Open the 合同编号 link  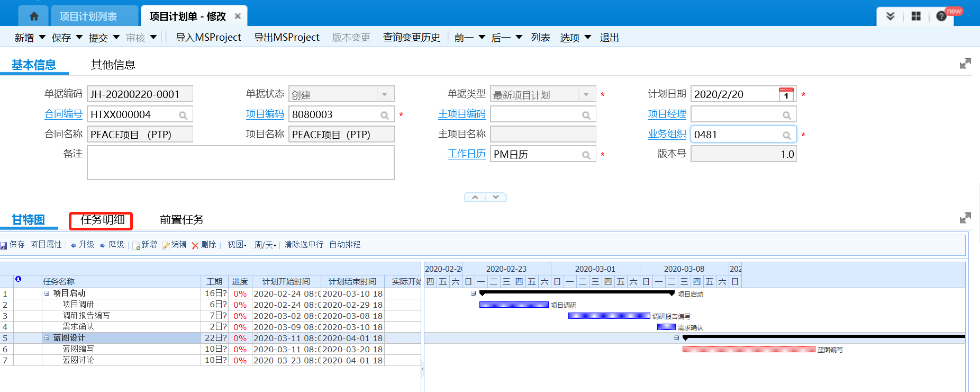click(x=63, y=114)
